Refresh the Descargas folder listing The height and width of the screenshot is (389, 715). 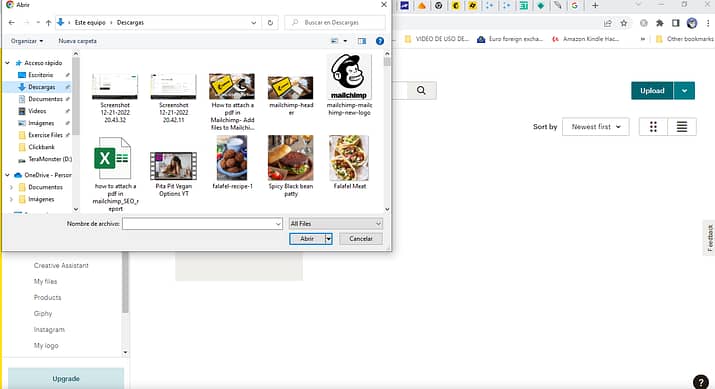pyautogui.click(x=270, y=22)
